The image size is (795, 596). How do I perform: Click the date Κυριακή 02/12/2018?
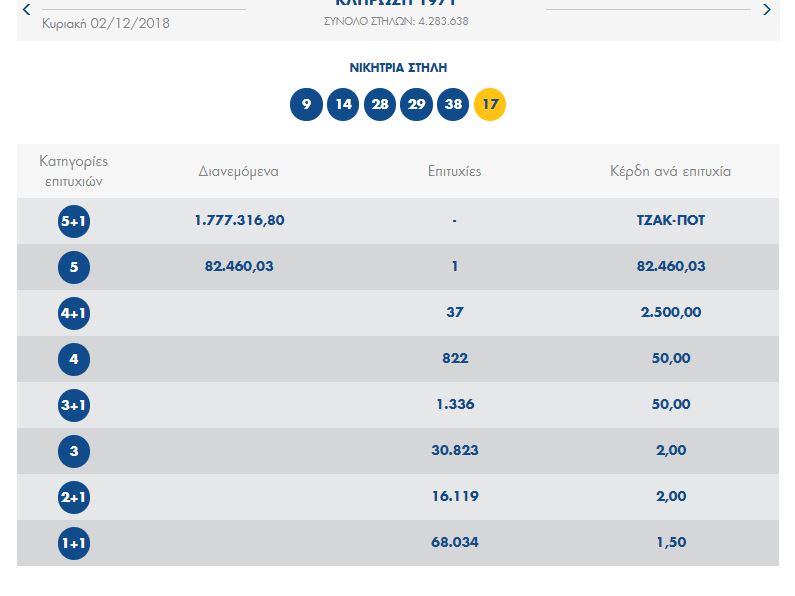(106, 24)
